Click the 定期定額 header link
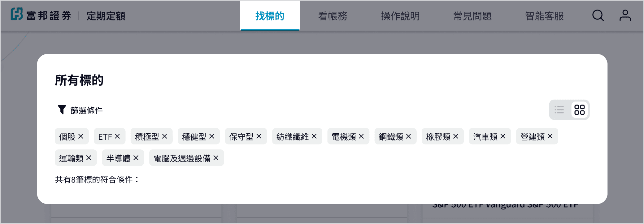644x224 pixels. (x=106, y=16)
